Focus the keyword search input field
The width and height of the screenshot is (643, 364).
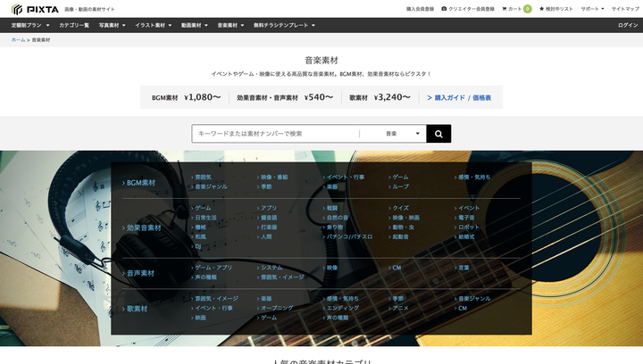276,134
